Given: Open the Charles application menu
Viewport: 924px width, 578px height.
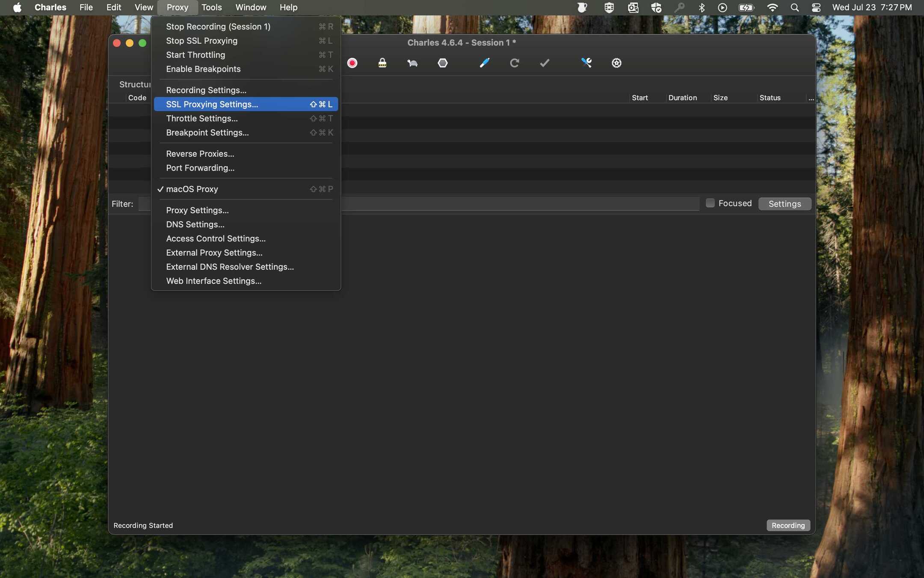Looking at the screenshot, I should 50,7.
